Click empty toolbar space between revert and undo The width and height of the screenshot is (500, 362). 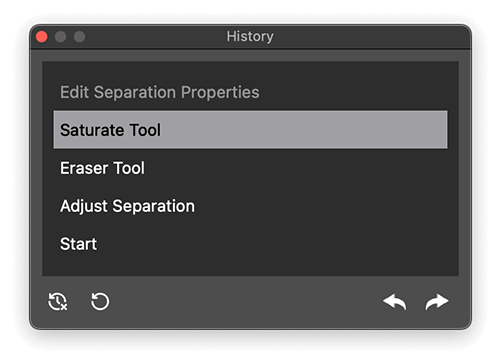pos(247,302)
